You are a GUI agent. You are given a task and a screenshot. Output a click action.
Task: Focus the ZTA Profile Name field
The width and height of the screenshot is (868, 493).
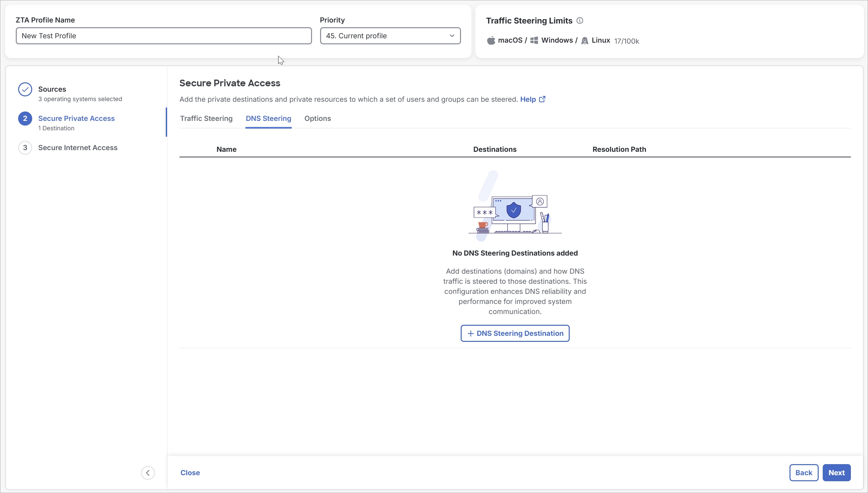[x=164, y=36]
